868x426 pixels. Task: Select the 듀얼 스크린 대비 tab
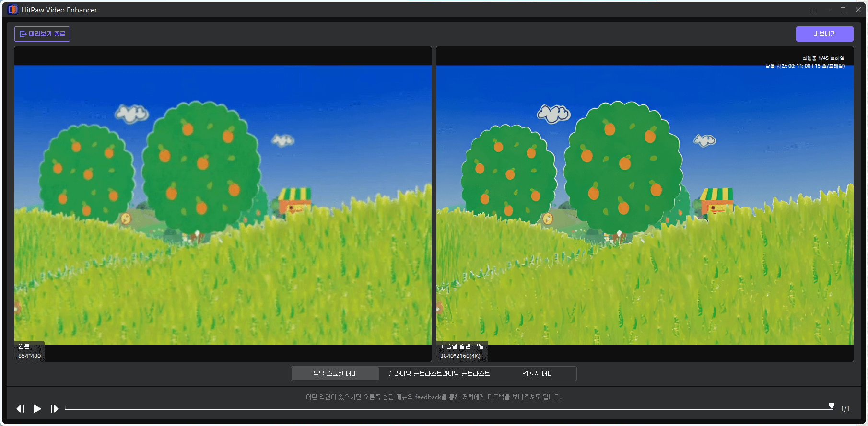pyautogui.click(x=335, y=374)
